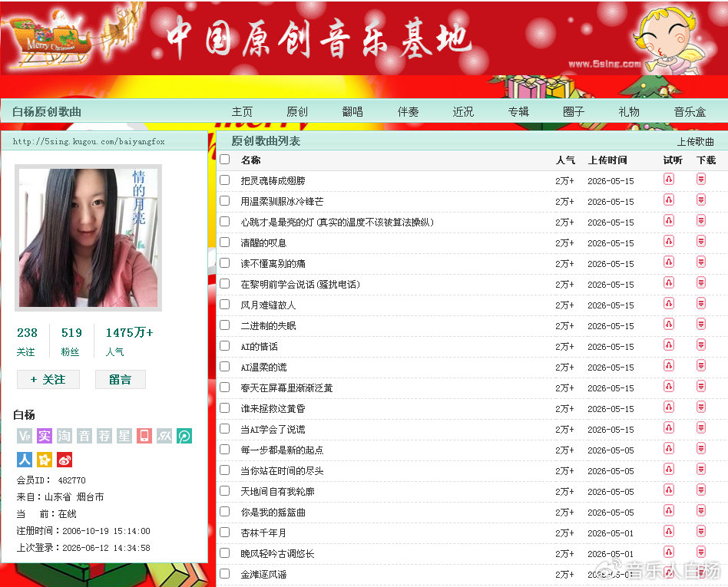Download 读不懂离别的痛 song
The height and width of the screenshot is (587, 728).
click(x=701, y=262)
